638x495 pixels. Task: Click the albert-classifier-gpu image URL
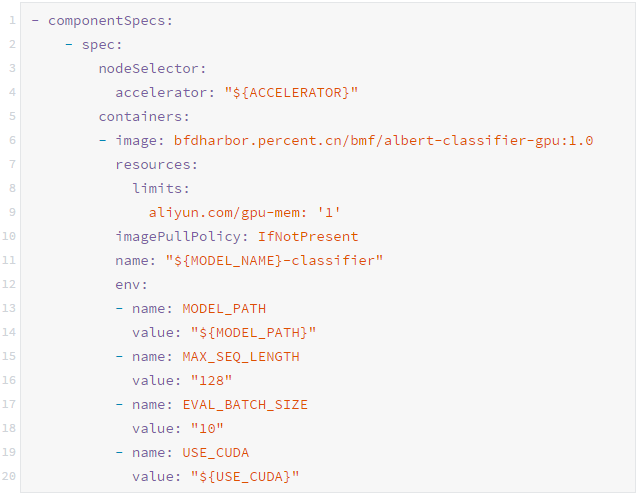[x=383, y=140]
